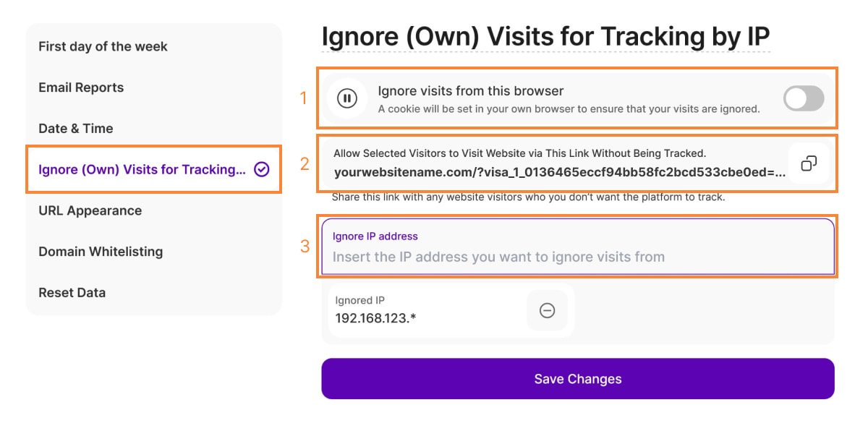
Task: Click the 'Ignore visits from this browser' label
Action: (x=471, y=91)
